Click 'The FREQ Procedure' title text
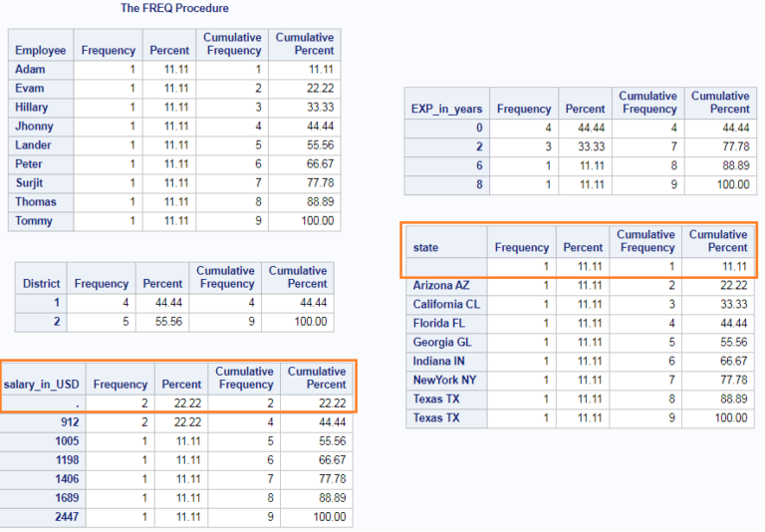 tap(174, 8)
